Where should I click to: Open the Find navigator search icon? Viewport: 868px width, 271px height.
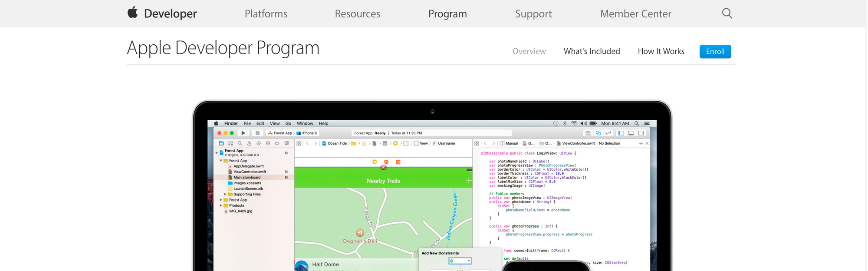coord(240,143)
